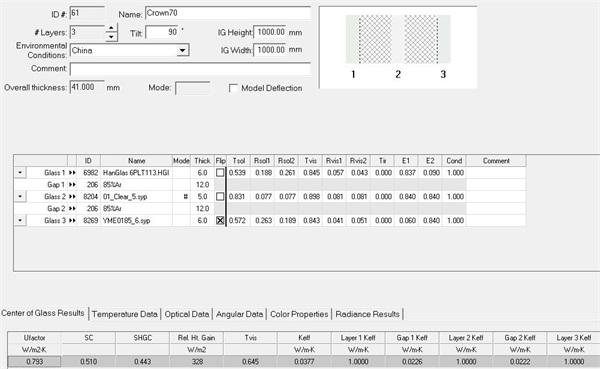Click the empty Mode field
Screen dimensions: 600x369
(192, 88)
